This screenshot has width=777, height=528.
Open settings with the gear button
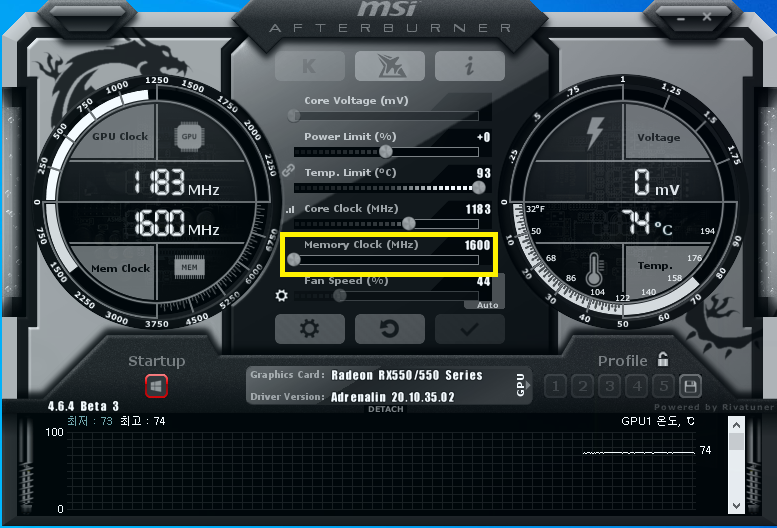click(x=310, y=329)
